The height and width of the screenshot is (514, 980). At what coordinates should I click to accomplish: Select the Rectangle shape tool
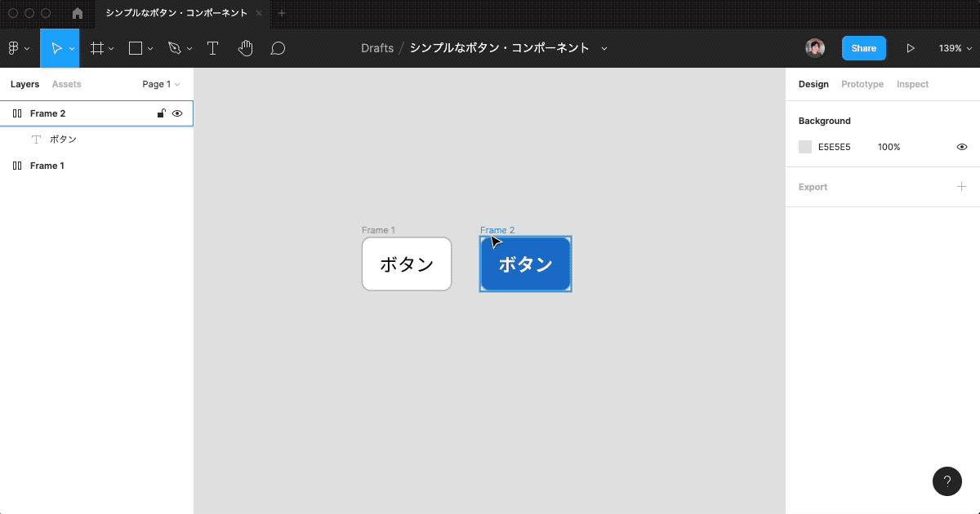point(134,48)
